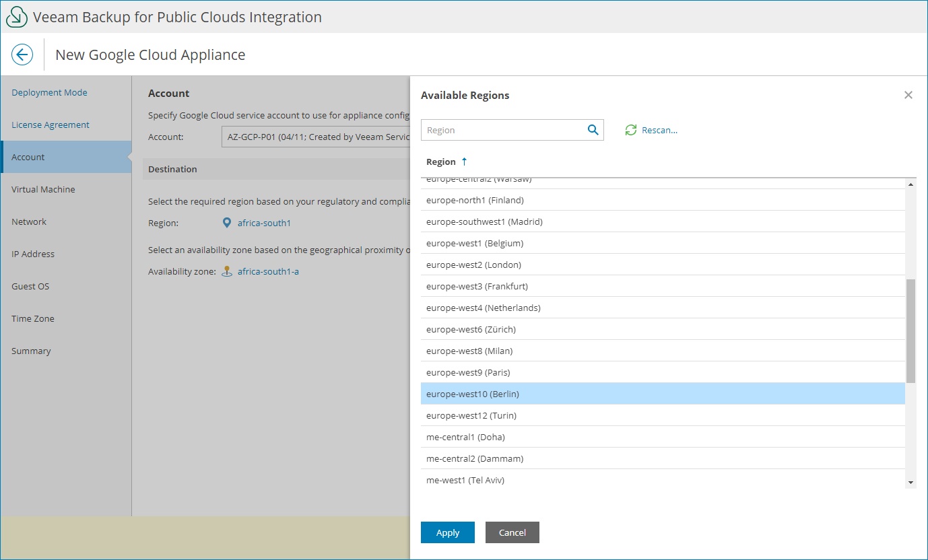The image size is (928, 560).
Task: Click the magnifier icon in the Region search
Action: (593, 129)
